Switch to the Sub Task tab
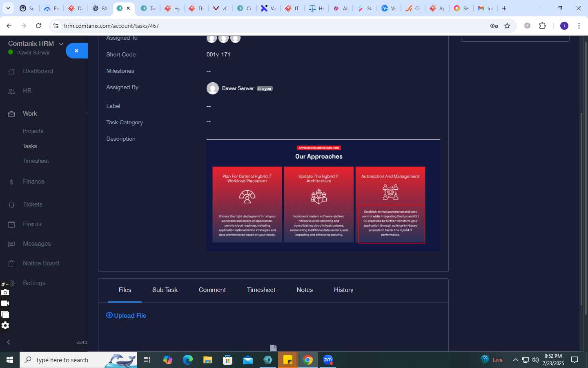Viewport: 588px width, 368px height. click(165, 290)
